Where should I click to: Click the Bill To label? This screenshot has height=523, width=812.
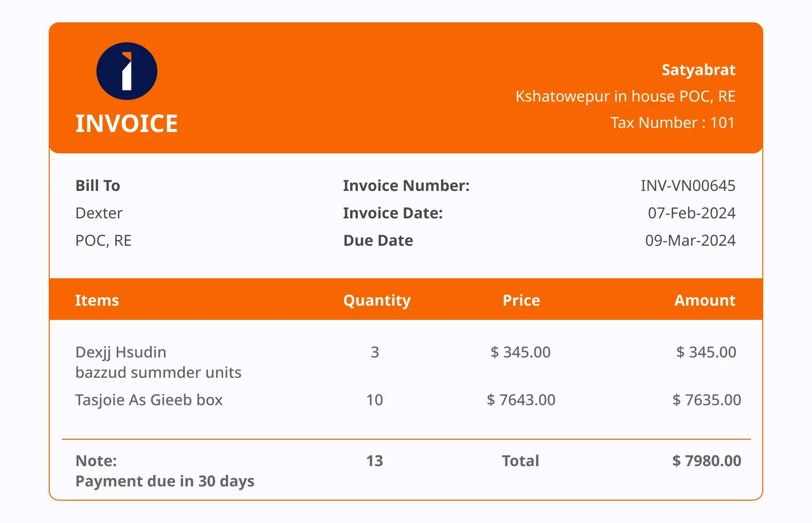point(97,186)
